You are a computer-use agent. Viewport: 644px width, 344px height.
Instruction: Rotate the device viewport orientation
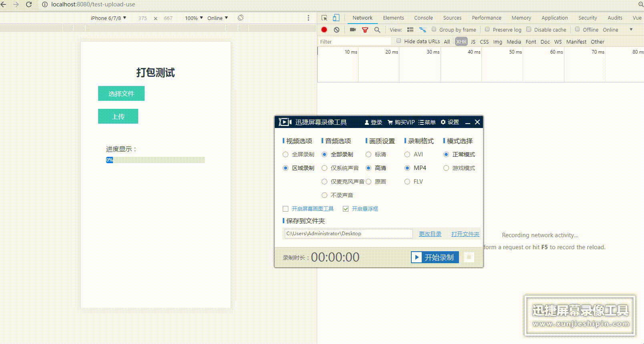pos(241,18)
